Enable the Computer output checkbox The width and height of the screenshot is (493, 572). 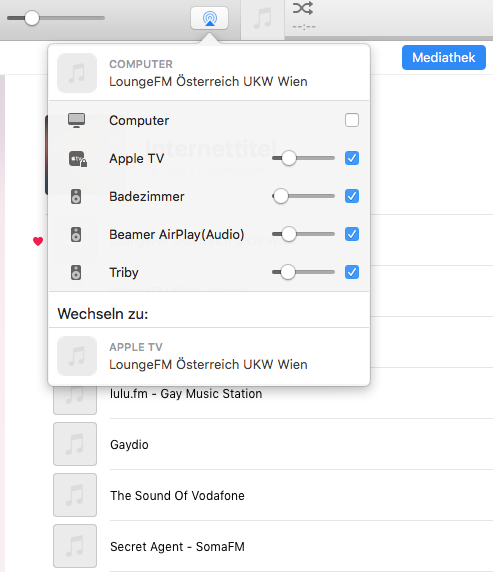click(352, 120)
